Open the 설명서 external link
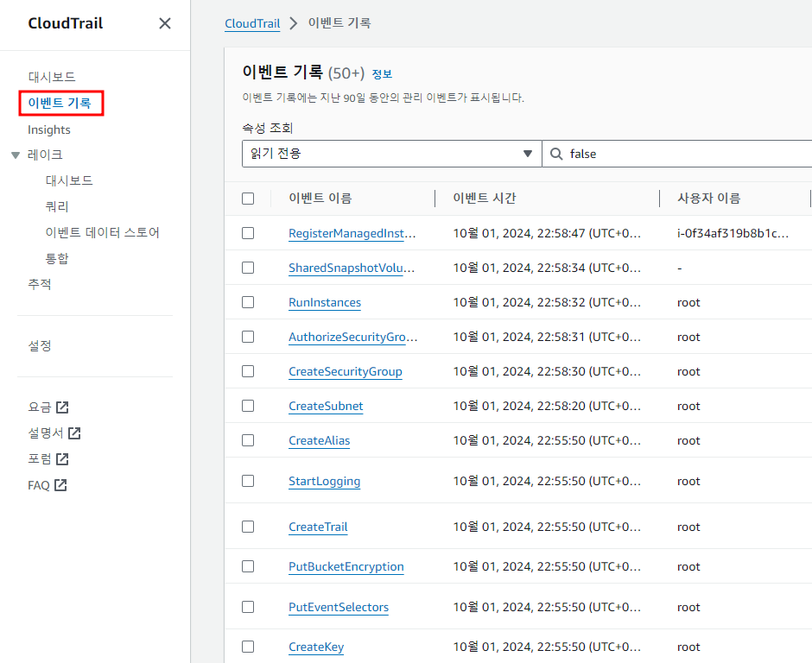The width and height of the screenshot is (812, 663). 54,433
